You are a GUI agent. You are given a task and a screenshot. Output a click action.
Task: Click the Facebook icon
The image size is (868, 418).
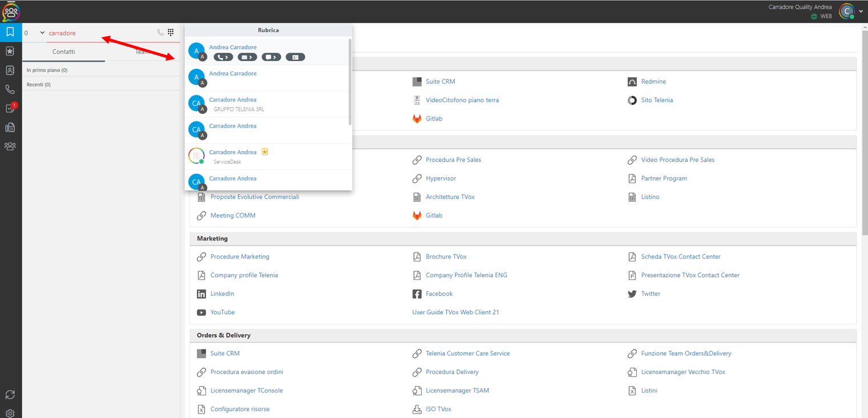(417, 294)
